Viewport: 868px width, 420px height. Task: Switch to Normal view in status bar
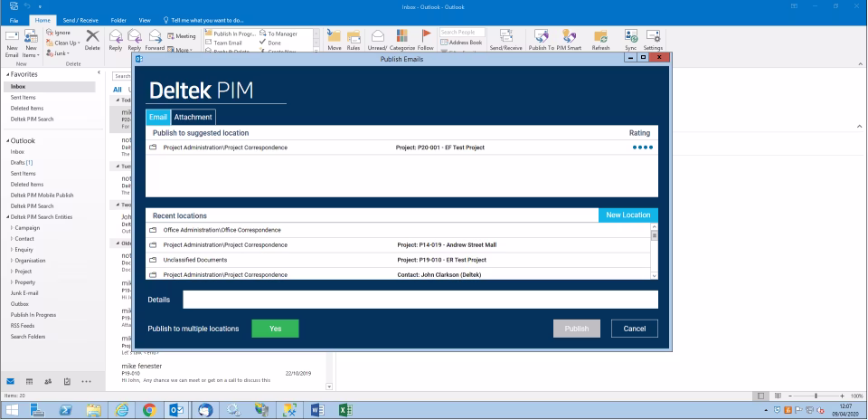761,396
